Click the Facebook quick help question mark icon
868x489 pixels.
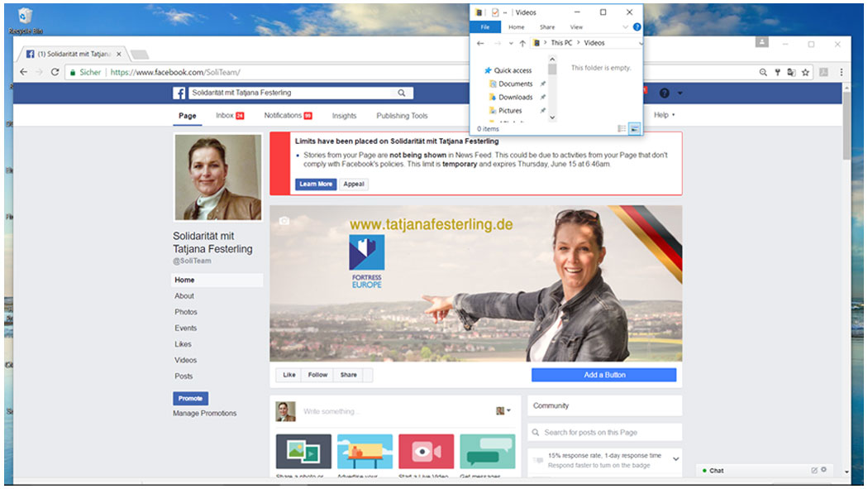[x=665, y=93]
